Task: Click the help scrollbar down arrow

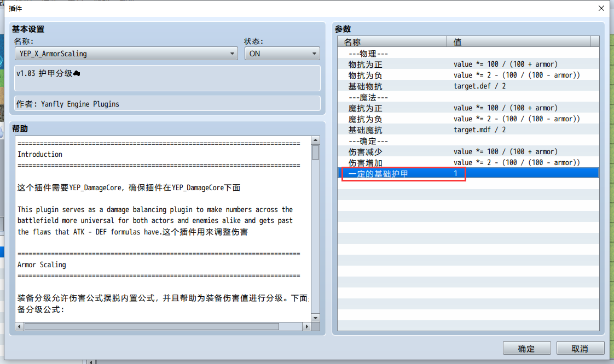Action: (315, 318)
